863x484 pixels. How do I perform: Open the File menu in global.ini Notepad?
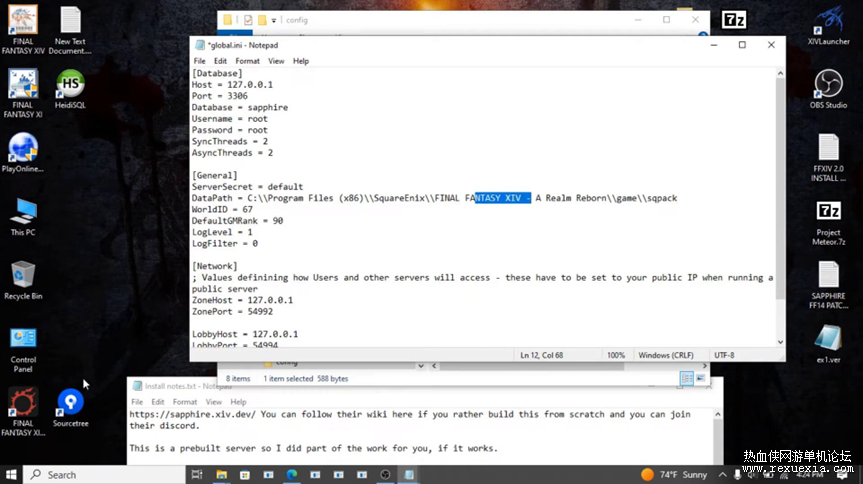point(199,61)
